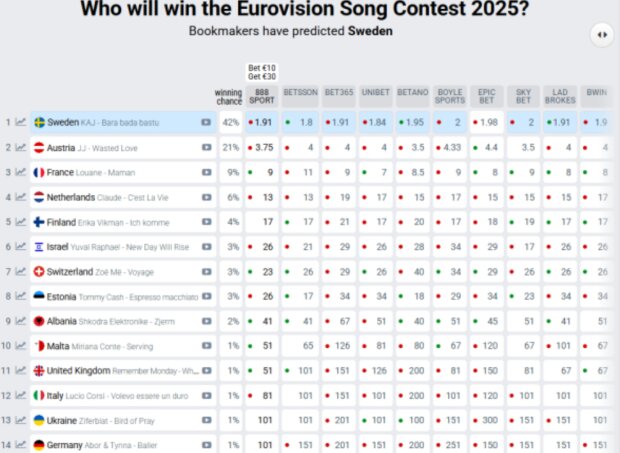620x453 pixels.
Task: Click Sweden's 1.91 odds at 888 Sport
Action: [x=262, y=122]
